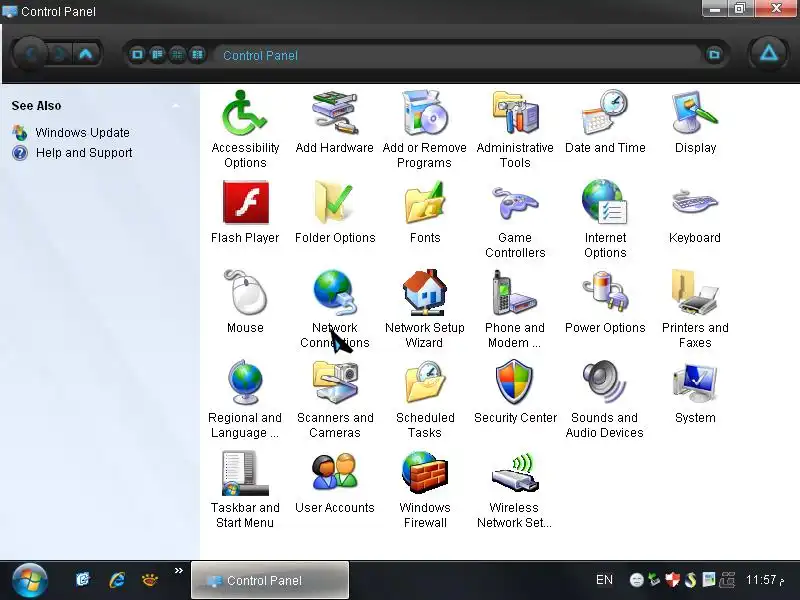Image resolution: width=800 pixels, height=600 pixels.
Task: Click the Back navigation button
Action: coord(31,54)
